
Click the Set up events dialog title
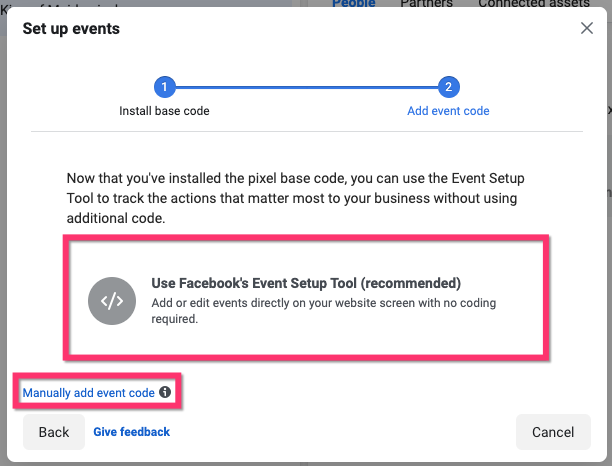(x=71, y=28)
